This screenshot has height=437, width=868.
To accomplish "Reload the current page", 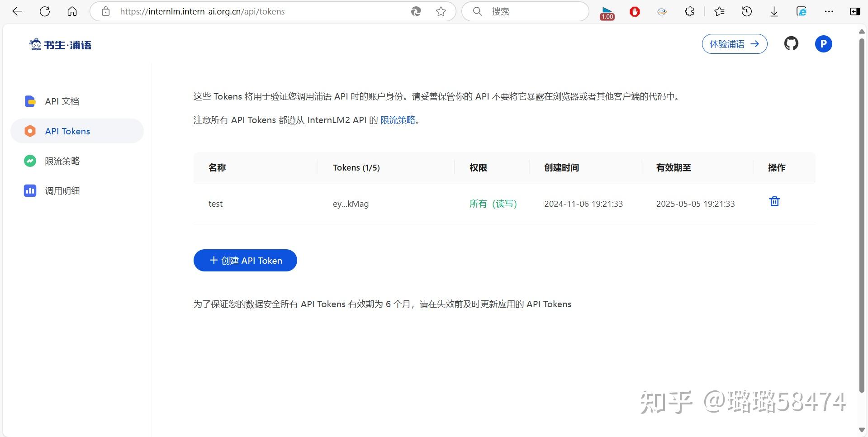I will point(45,11).
